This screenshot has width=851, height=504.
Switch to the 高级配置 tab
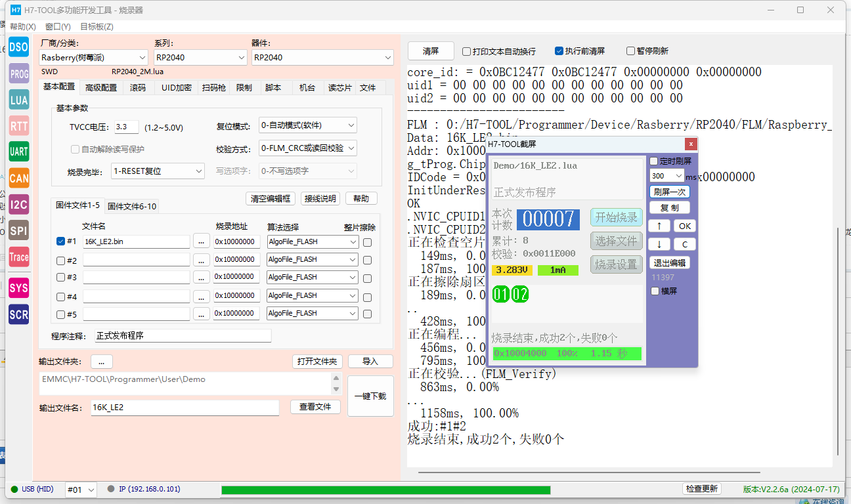click(101, 87)
